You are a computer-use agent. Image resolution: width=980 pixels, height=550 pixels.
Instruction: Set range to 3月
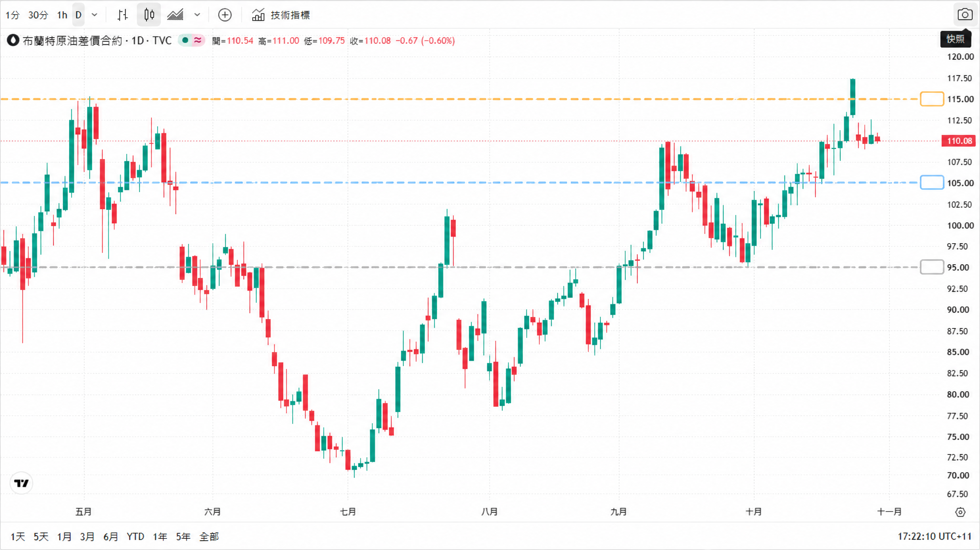pos(87,537)
